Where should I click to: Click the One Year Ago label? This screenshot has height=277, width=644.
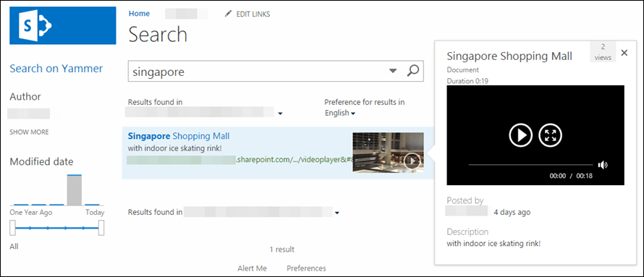click(31, 213)
